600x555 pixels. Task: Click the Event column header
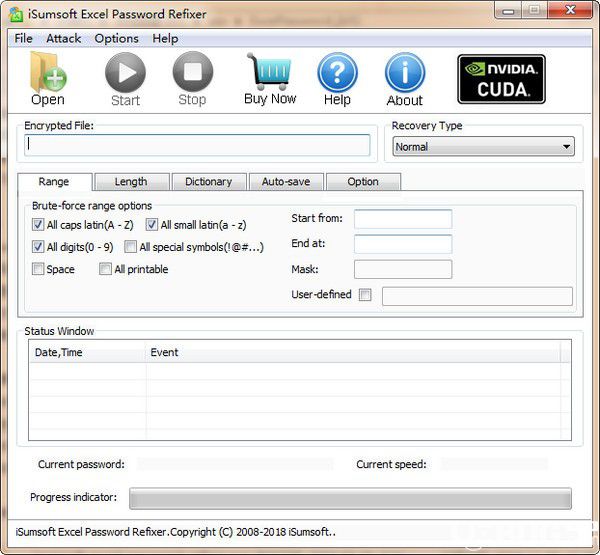[x=353, y=352]
